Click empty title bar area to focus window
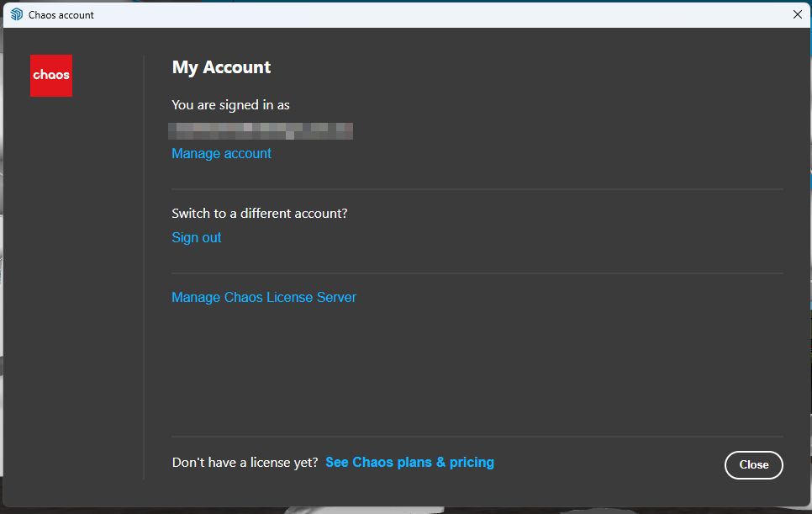 (x=420, y=14)
